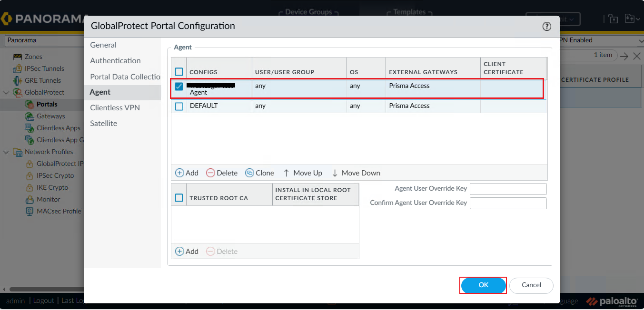The width and height of the screenshot is (644, 310).
Task: Uncheck the first agent config checkbox
Action: coord(179,87)
